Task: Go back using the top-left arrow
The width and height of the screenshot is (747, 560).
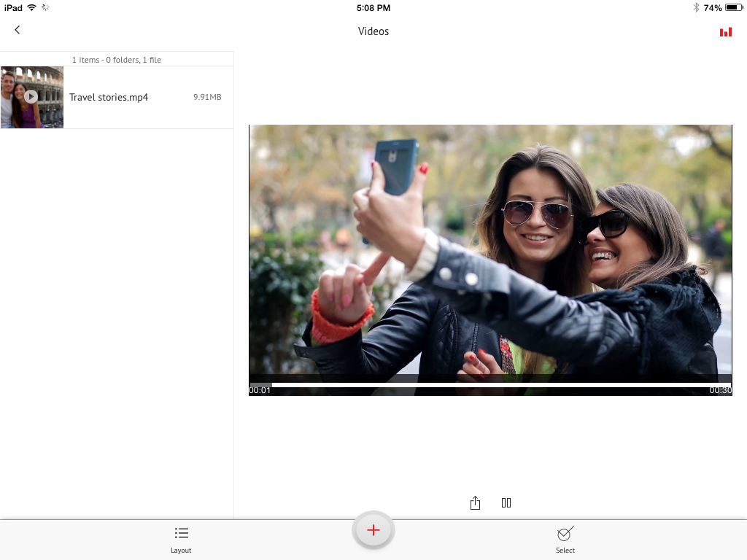Action: click(x=18, y=30)
